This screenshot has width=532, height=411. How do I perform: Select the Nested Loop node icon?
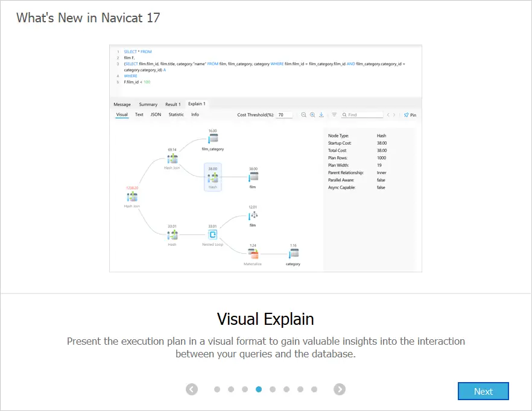coord(212,234)
